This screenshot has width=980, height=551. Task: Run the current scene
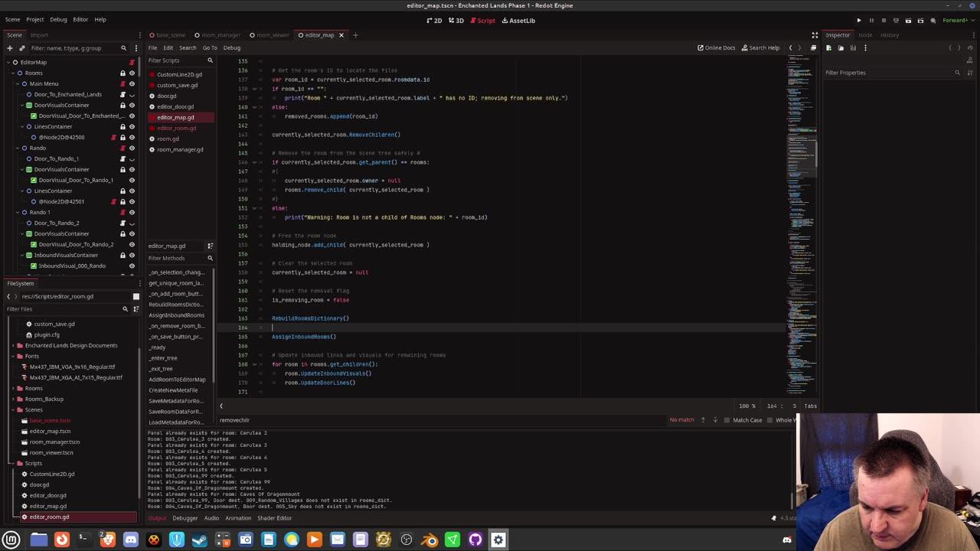click(908, 21)
